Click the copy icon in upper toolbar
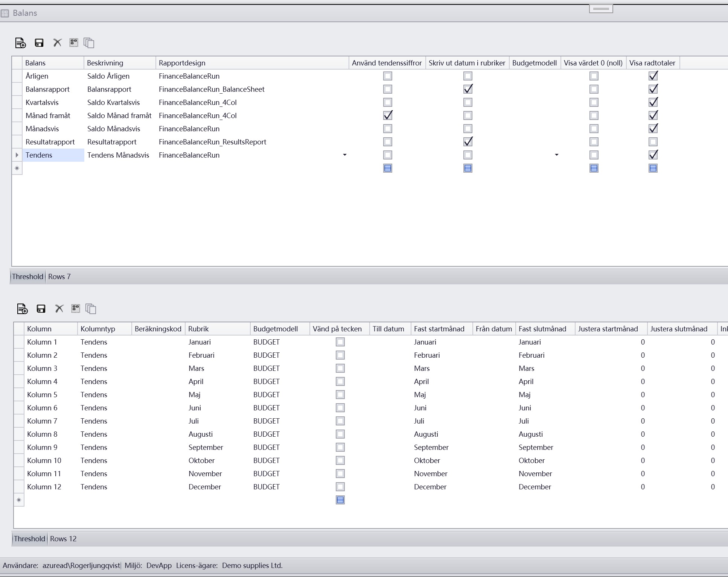728x577 pixels. tap(89, 43)
